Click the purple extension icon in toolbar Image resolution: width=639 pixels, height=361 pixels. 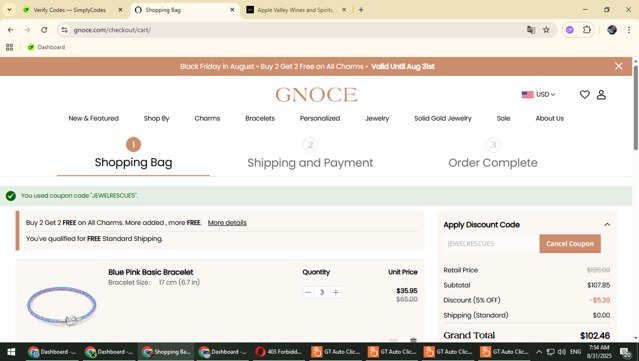point(570,30)
